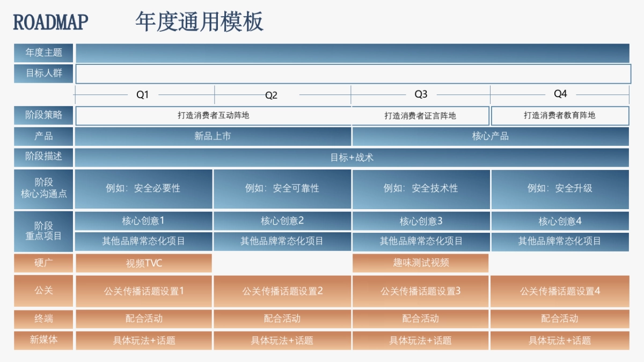This screenshot has width=644, height=362.
Task: Click the 视频TVC orange cell
Action: 144,263
